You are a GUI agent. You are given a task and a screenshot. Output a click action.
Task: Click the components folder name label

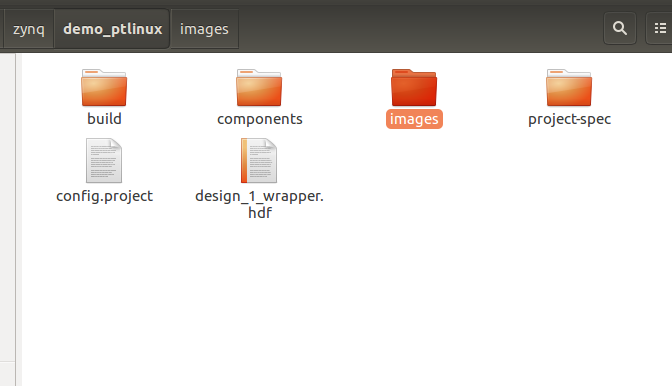tap(260, 119)
